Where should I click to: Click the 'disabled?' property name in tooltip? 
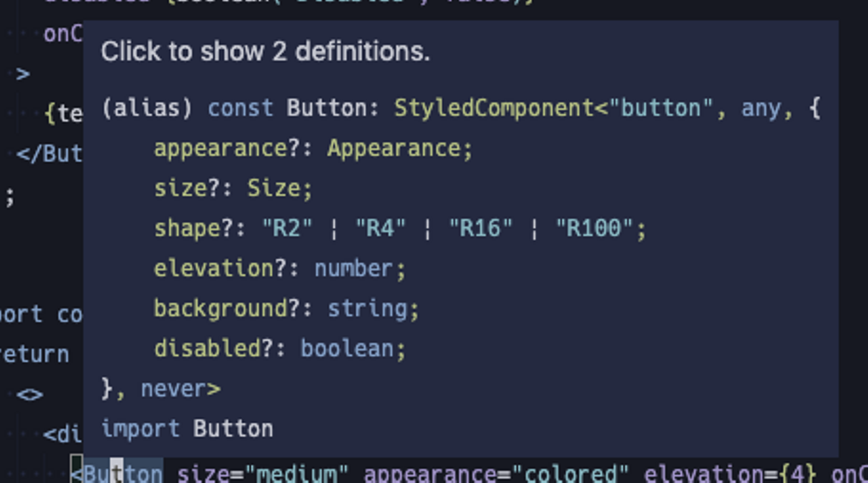213,349
